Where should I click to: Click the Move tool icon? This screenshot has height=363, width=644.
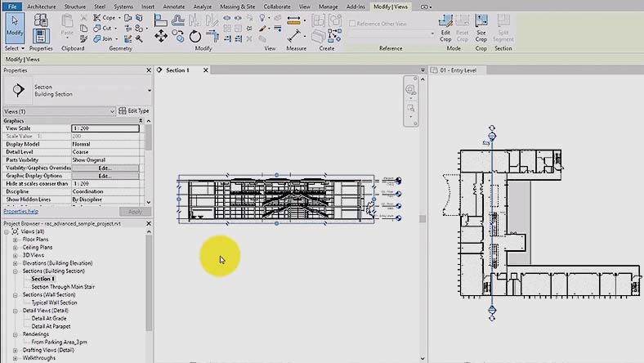click(160, 36)
